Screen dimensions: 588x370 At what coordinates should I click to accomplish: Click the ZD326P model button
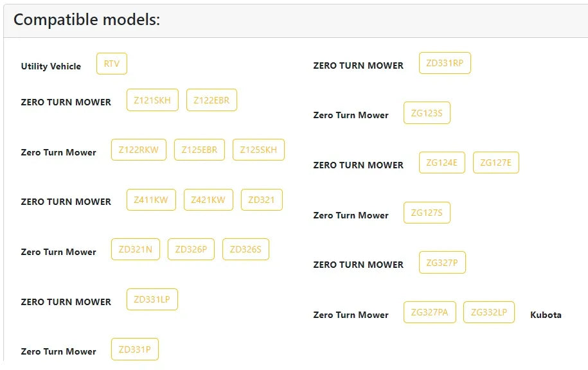[191, 249]
